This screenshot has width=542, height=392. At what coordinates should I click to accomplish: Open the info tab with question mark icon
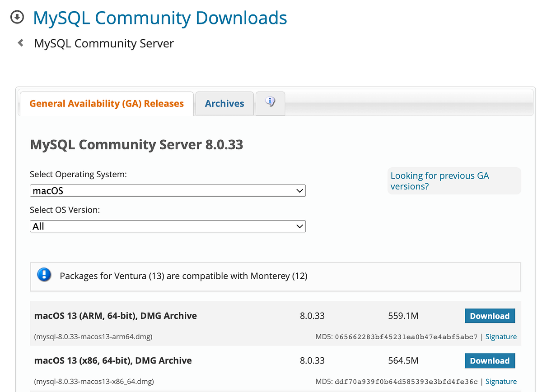coord(270,103)
